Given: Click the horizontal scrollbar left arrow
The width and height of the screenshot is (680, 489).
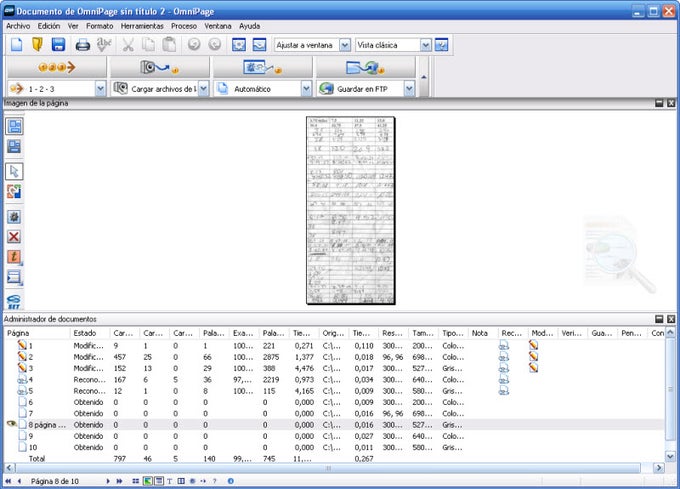Looking at the screenshot, I should [10, 468].
